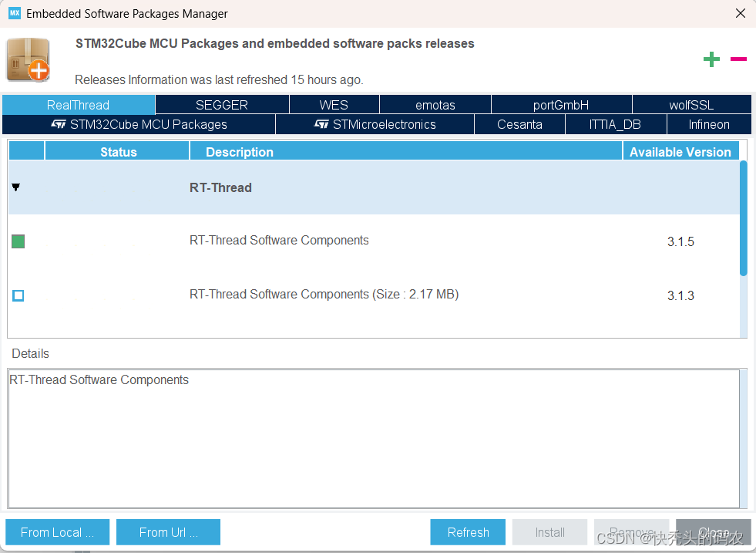Toggle the installed 3.1.5 version green checkbox
Image resolution: width=756 pixels, height=553 pixels.
[18, 241]
